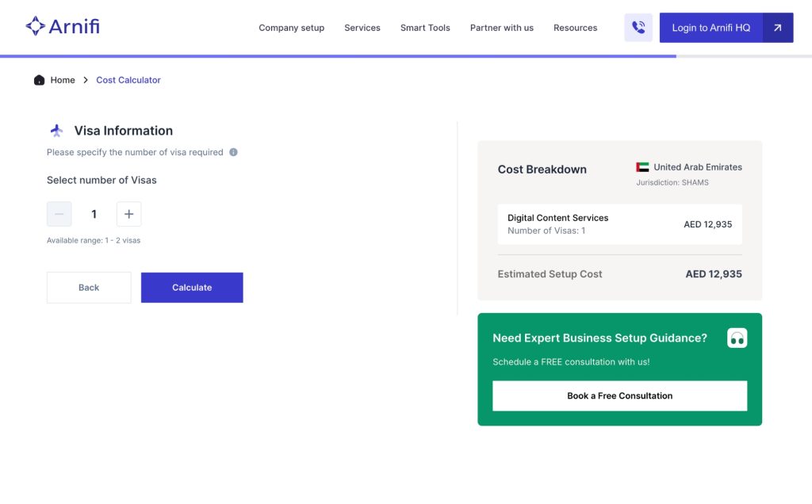The height and width of the screenshot is (504, 812).
Task: Click the headset icon on the green card
Action: tap(737, 337)
